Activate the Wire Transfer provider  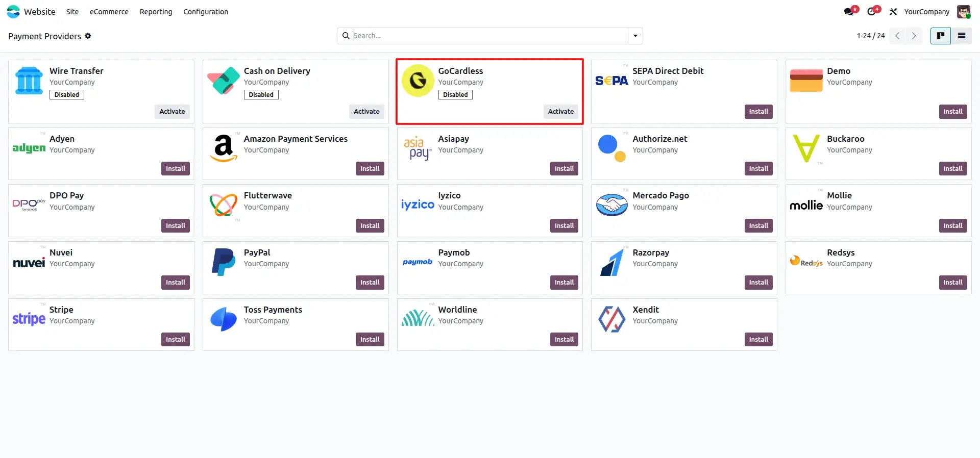[172, 112]
